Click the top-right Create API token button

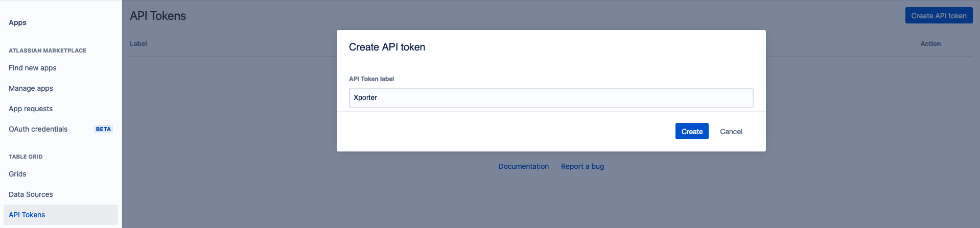pyautogui.click(x=939, y=16)
